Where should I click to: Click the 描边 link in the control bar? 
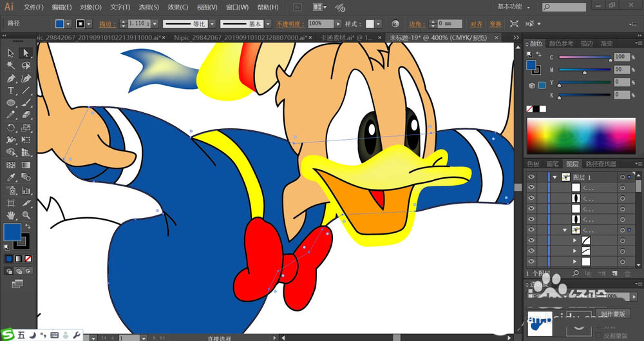click(108, 24)
